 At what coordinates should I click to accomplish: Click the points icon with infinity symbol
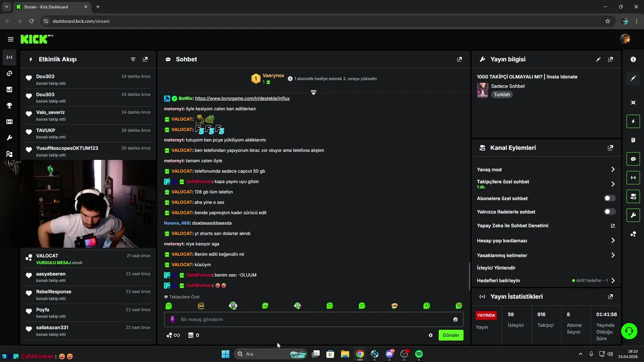tap(173, 335)
